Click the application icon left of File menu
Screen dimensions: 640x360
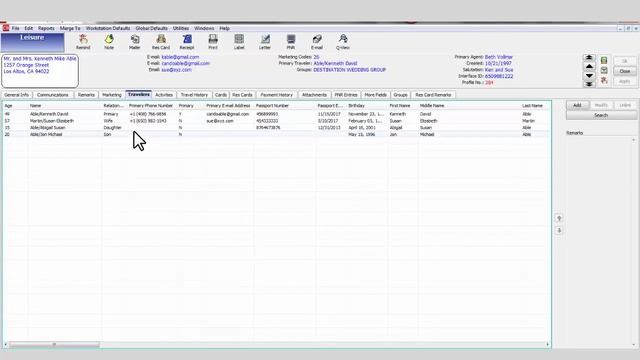tap(6, 28)
